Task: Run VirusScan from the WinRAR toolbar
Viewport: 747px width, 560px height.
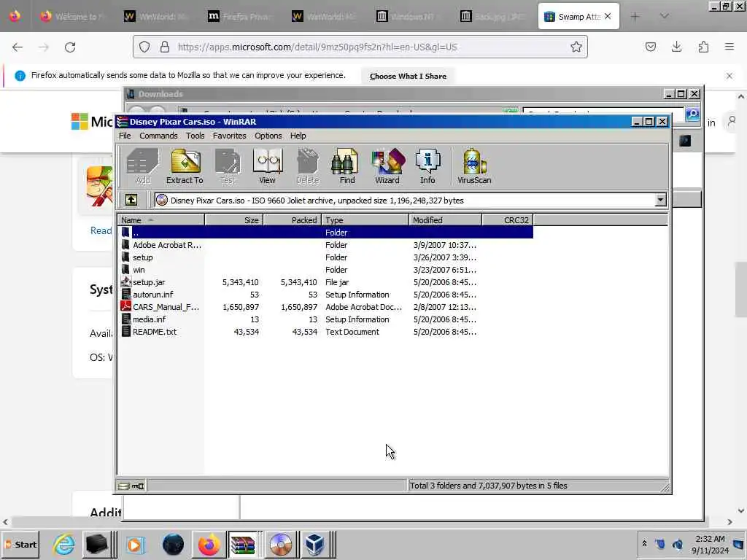Action: pos(474,166)
